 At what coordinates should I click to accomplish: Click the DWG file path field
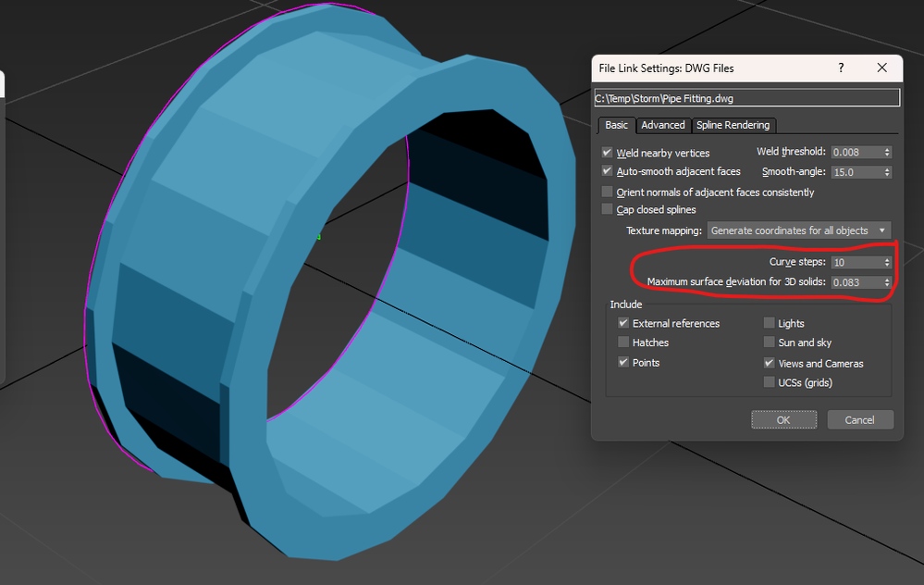(747, 98)
